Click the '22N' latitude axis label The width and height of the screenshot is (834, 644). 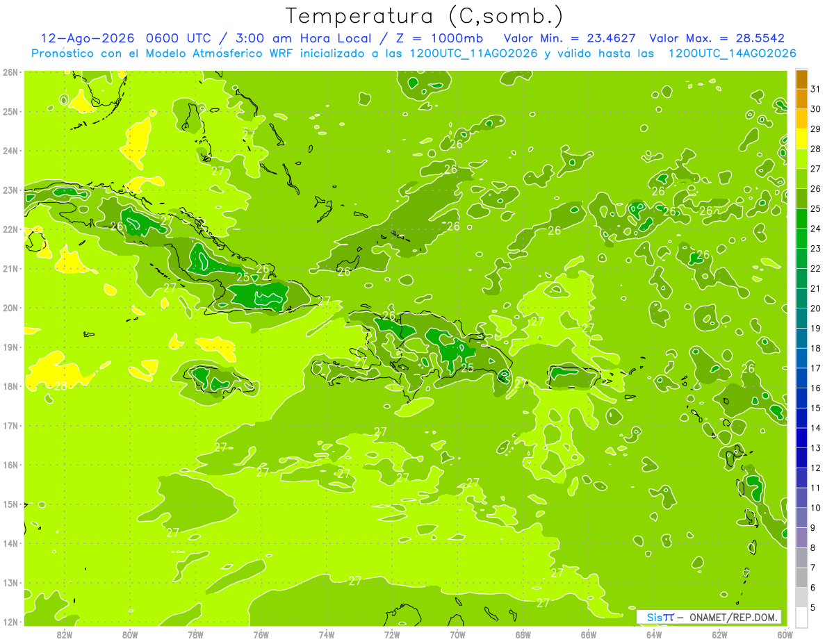click(10, 229)
